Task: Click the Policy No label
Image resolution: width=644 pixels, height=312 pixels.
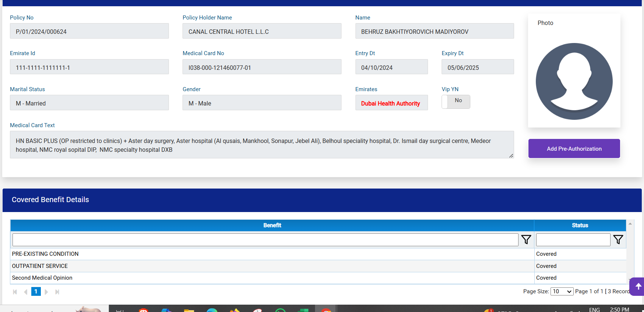Action: [x=22, y=18]
